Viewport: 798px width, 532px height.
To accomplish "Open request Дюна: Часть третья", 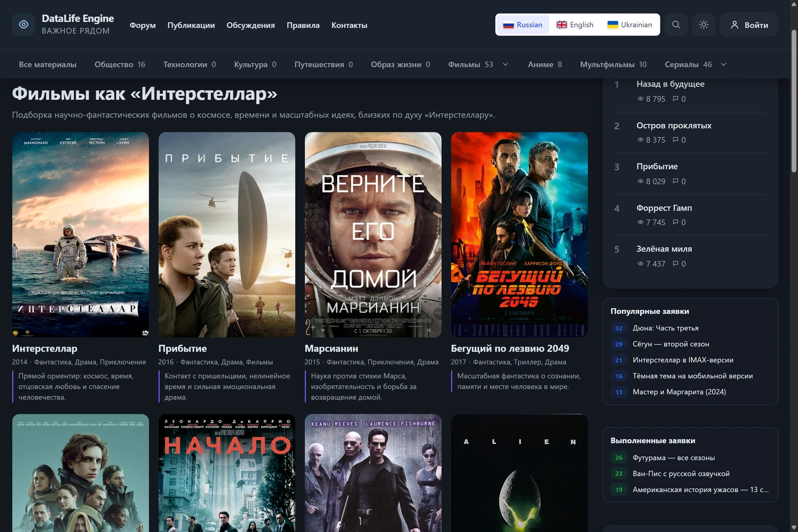I will click(665, 328).
